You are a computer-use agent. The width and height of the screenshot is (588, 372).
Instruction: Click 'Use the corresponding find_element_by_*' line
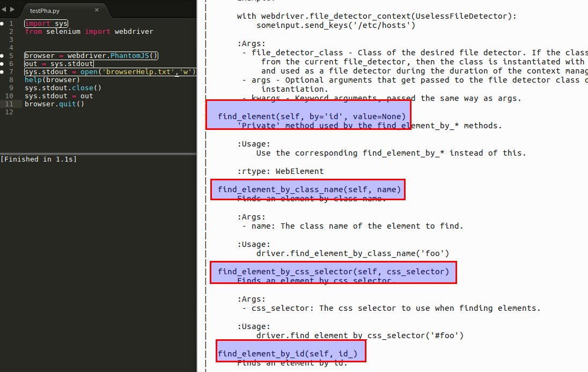pos(391,153)
